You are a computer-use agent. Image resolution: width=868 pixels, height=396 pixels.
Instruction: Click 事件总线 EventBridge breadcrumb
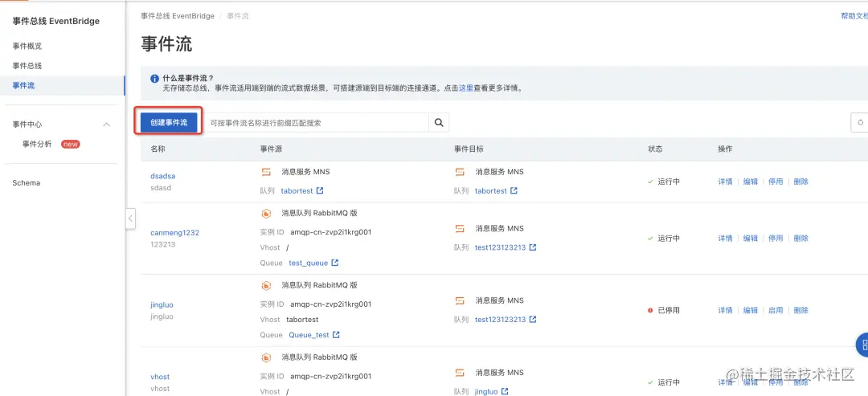tap(178, 16)
